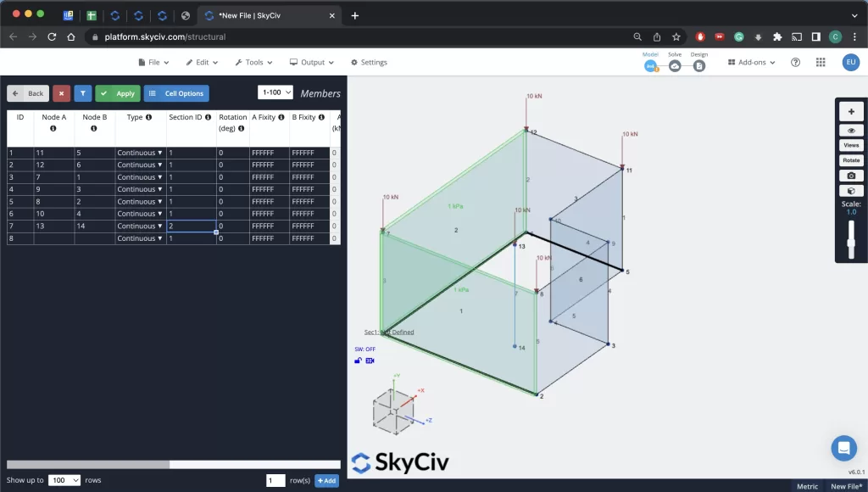The width and height of the screenshot is (868, 492).
Task: Select A Fixity cell of member 3
Action: click(269, 177)
